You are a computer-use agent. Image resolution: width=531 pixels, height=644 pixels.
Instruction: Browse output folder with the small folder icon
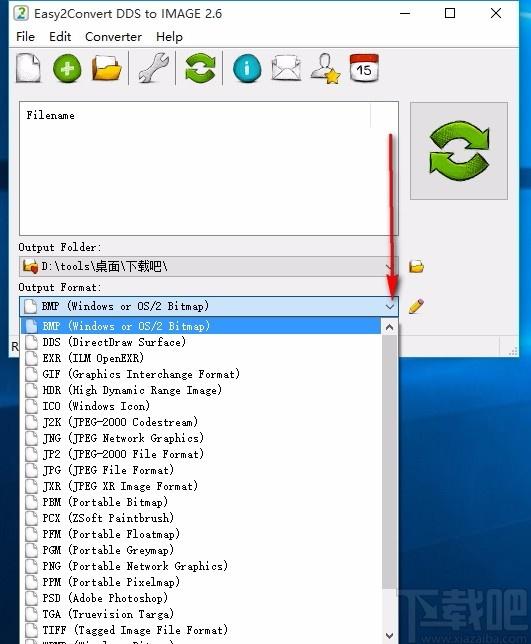(416, 267)
